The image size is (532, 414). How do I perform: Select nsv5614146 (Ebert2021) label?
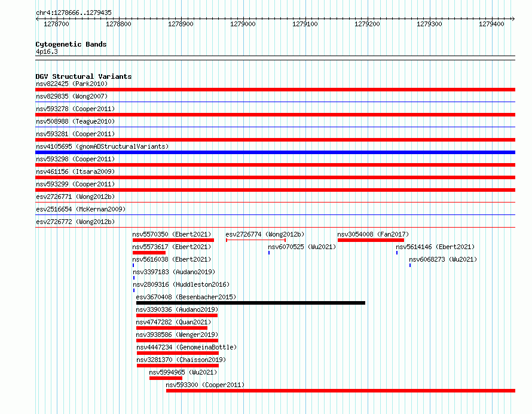(435, 247)
